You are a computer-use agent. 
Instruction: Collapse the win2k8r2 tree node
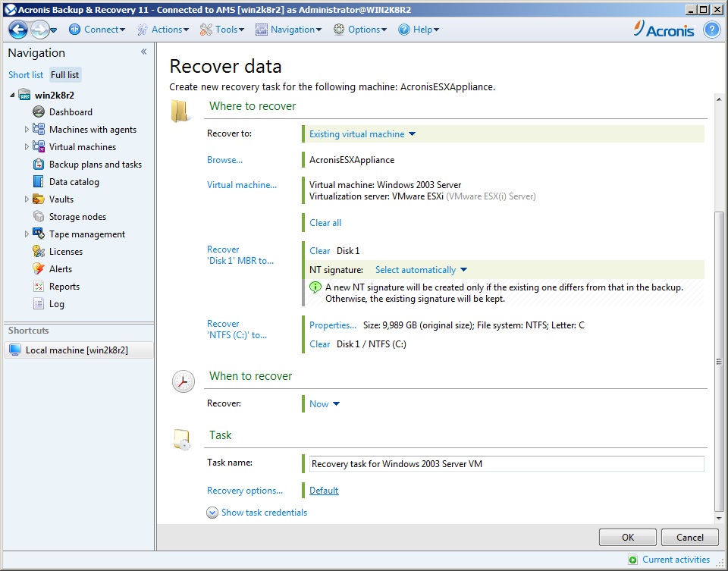13,96
